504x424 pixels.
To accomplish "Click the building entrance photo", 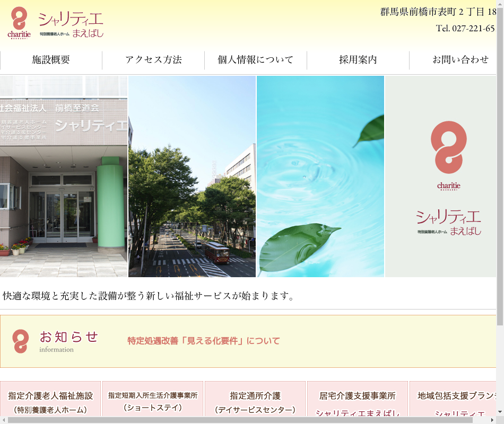I will point(64,176).
